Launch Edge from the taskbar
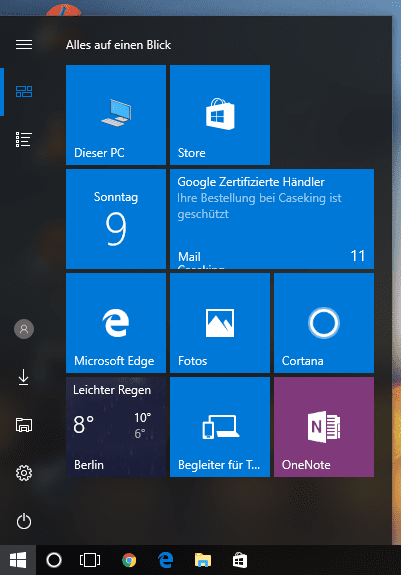 [x=166, y=560]
